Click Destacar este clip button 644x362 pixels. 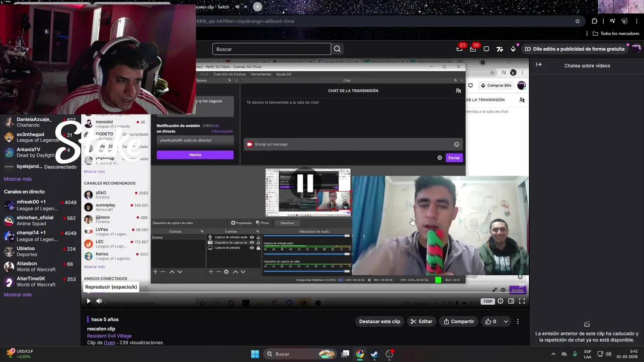[379, 321]
